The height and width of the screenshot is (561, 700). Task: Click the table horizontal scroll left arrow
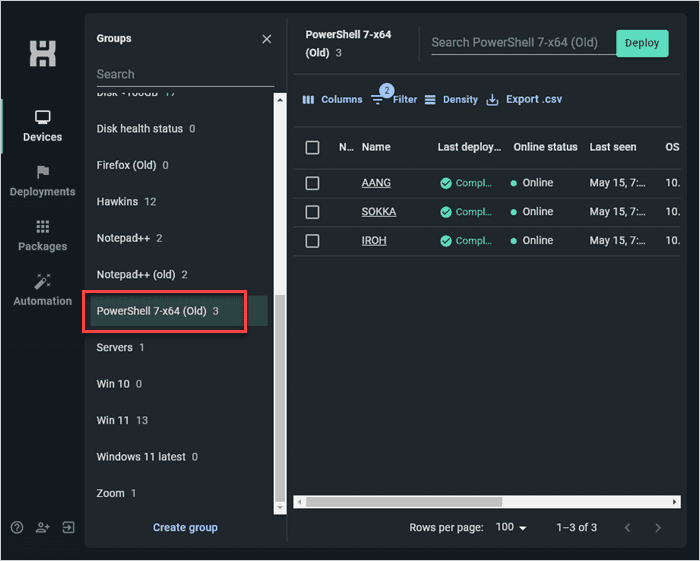pos(300,502)
